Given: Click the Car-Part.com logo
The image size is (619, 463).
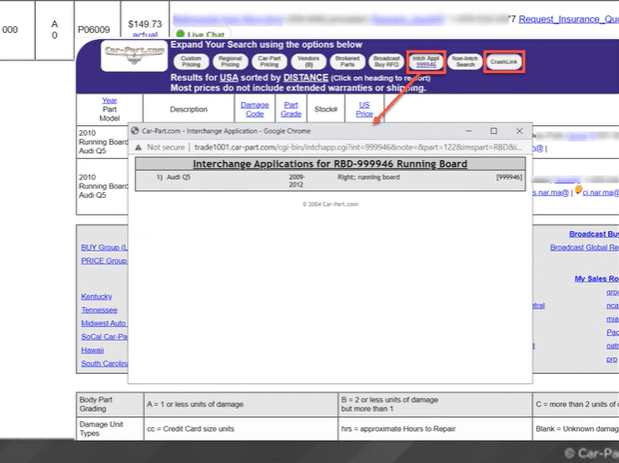Looking at the screenshot, I should pos(134,56).
